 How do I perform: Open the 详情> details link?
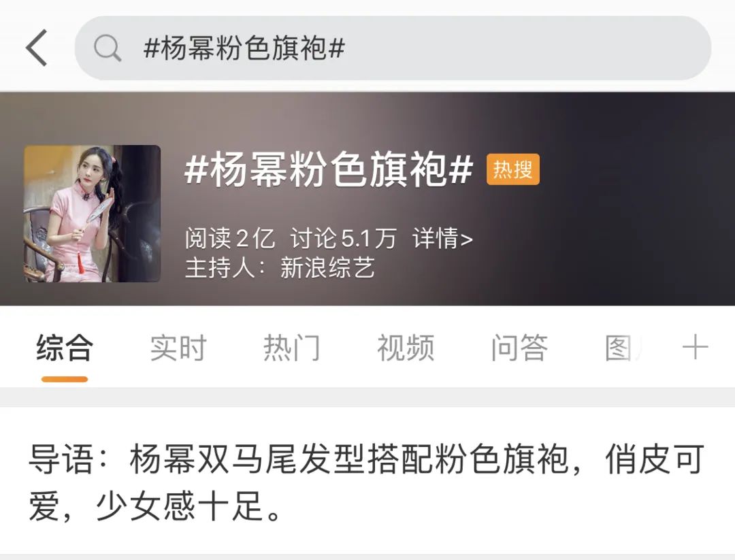click(x=442, y=238)
